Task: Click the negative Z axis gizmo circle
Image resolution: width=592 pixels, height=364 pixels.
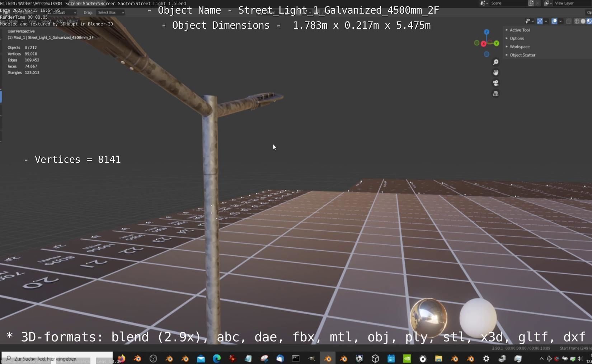Action: (487, 55)
